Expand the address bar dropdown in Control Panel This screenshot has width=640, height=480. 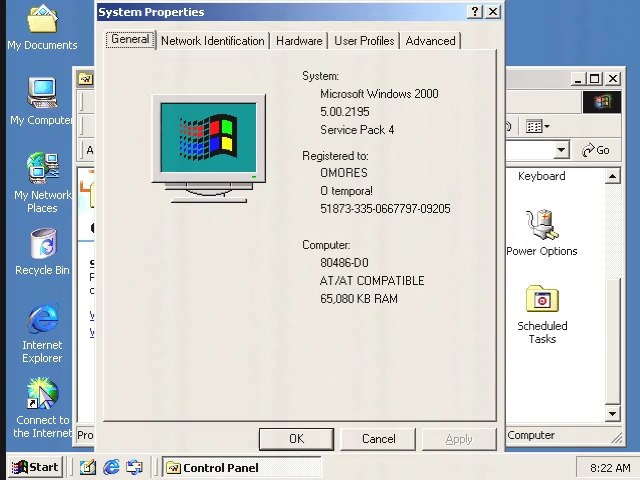tap(562, 150)
